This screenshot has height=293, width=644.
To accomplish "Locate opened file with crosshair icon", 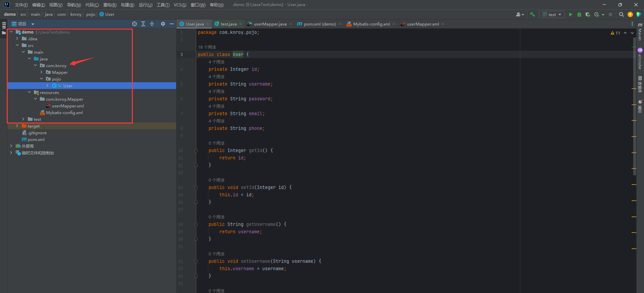I will point(135,24).
